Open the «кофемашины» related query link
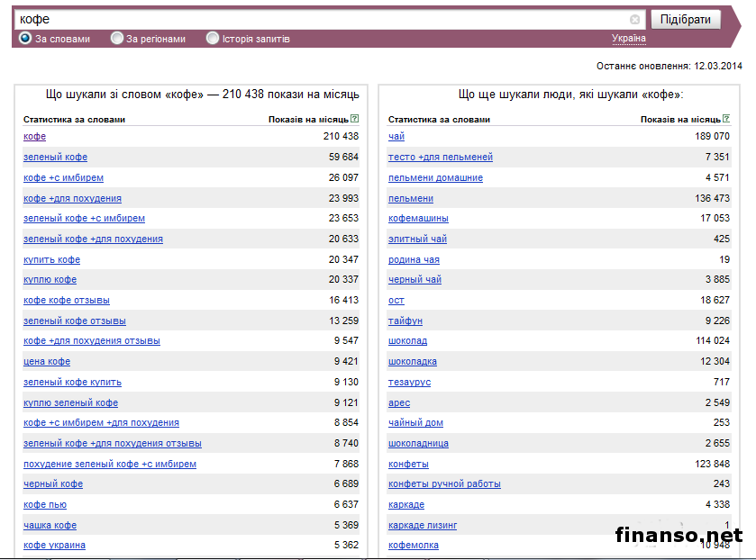756x560 pixels. pos(418,219)
